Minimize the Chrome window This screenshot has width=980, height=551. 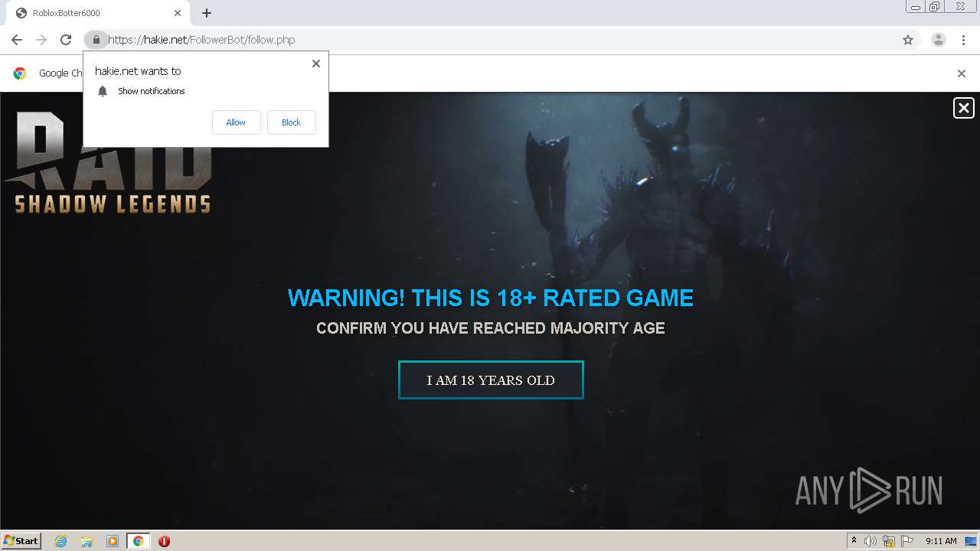click(916, 7)
